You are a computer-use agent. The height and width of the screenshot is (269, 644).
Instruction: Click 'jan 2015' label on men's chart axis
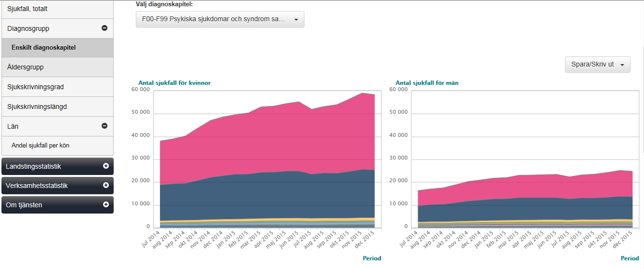[x=486, y=240]
